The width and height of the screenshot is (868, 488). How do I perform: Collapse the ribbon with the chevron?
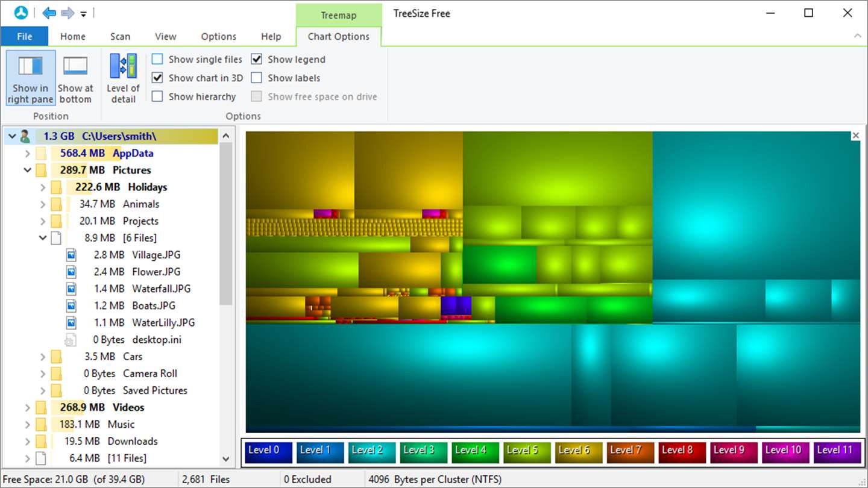[857, 36]
